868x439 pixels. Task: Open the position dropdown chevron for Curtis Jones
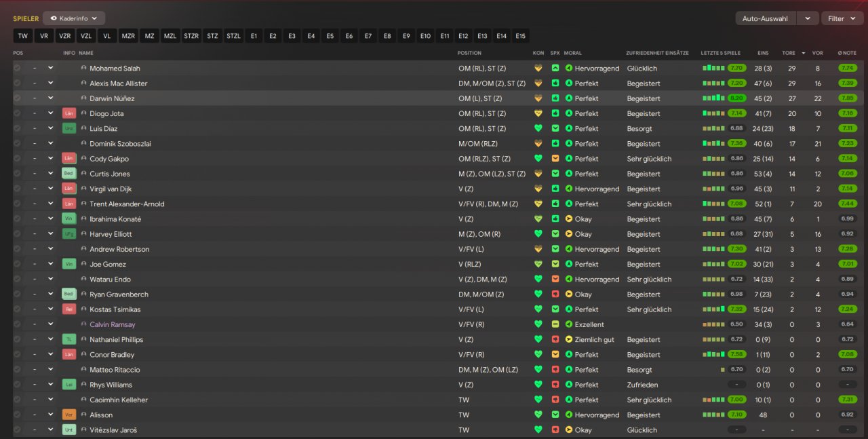[x=50, y=174]
